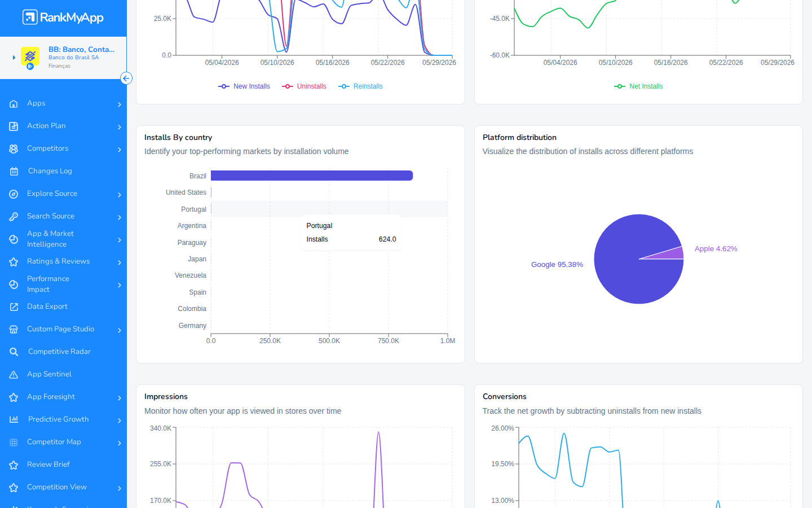Screen dimensions: 812x508
Task: Click the Competitive Radar search icon
Action: point(14,352)
